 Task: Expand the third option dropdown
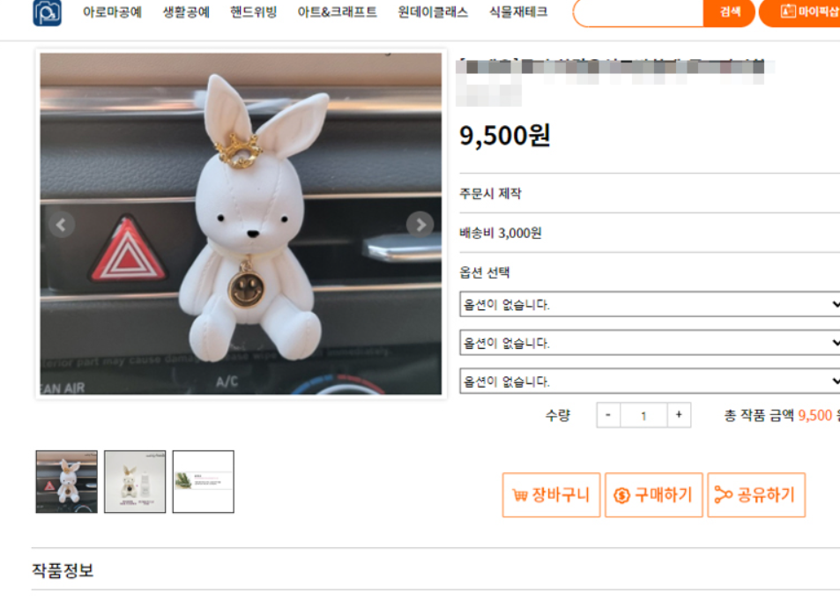tap(650, 382)
